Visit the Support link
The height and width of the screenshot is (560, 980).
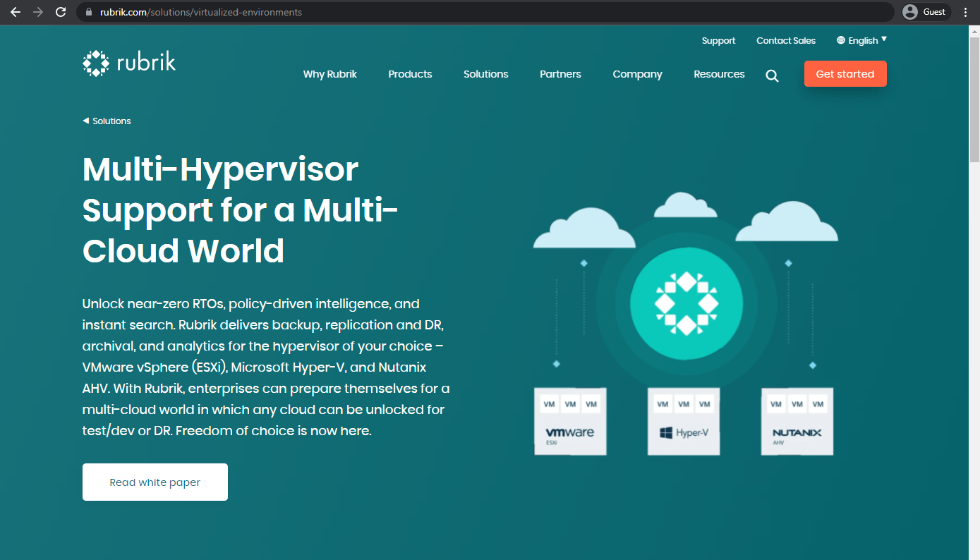pos(718,40)
